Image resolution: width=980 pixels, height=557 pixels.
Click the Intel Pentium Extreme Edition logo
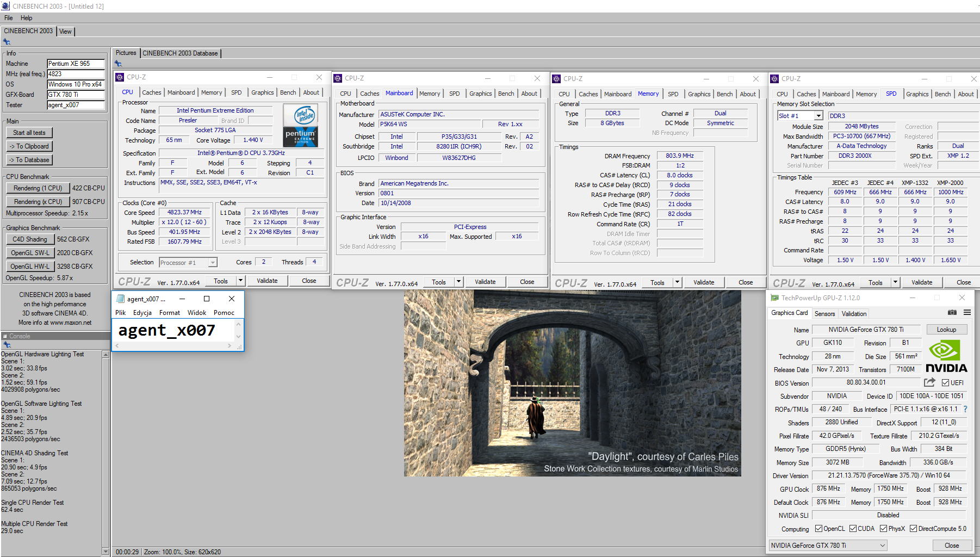point(301,126)
